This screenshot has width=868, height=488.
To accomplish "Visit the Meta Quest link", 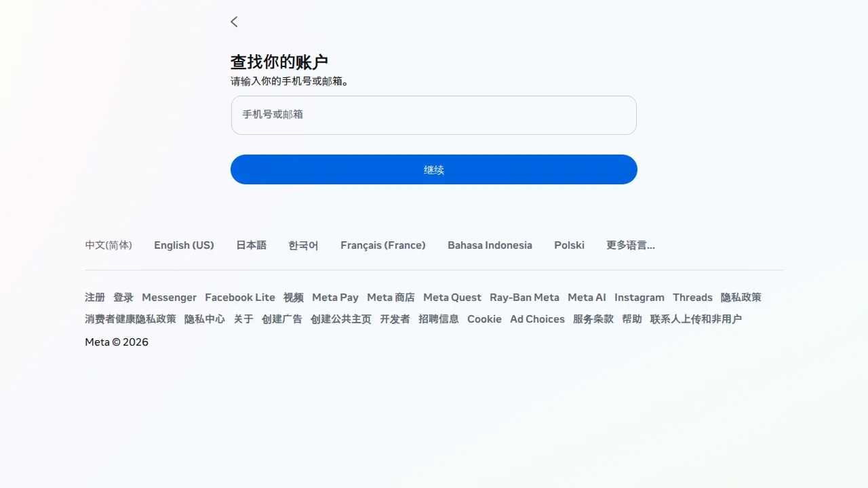I will click(x=452, y=298).
